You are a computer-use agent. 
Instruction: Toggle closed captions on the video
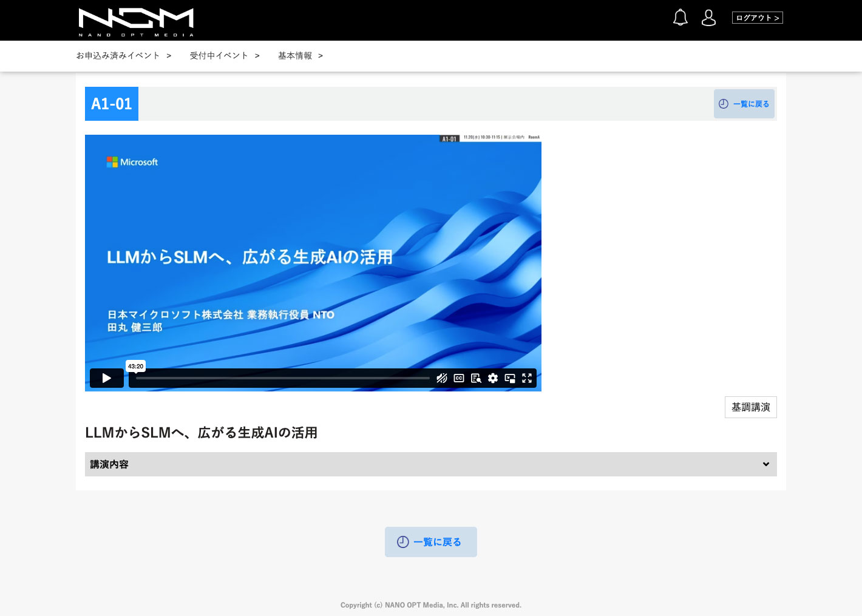[459, 378]
